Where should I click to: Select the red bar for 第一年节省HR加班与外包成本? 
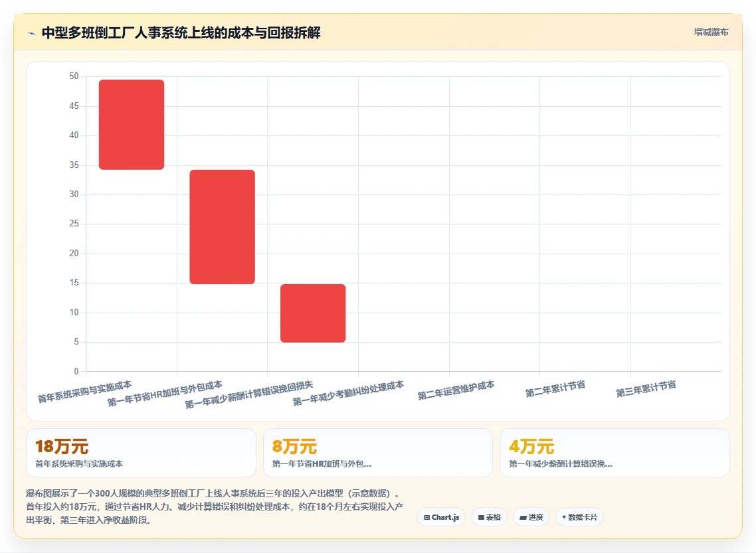pyautogui.click(x=223, y=227)
